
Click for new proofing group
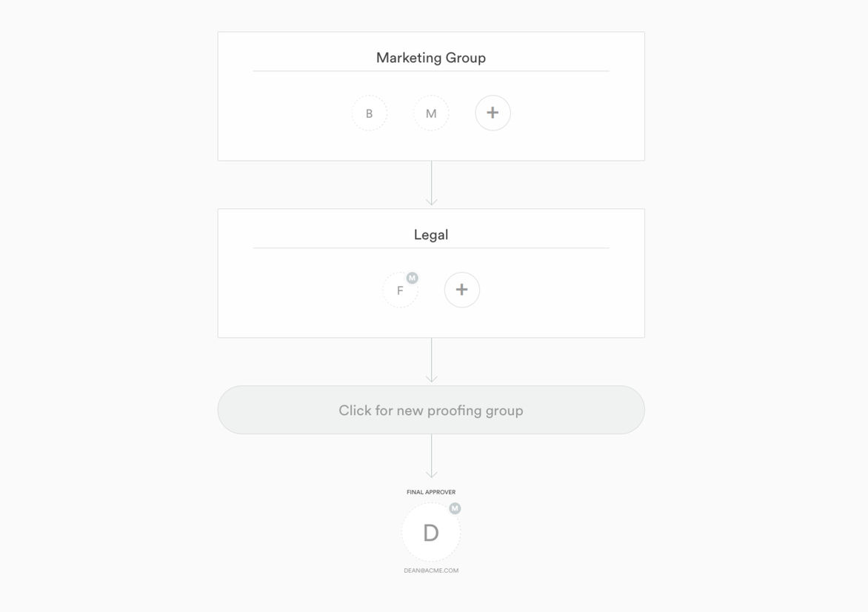(x=431, y=410)
